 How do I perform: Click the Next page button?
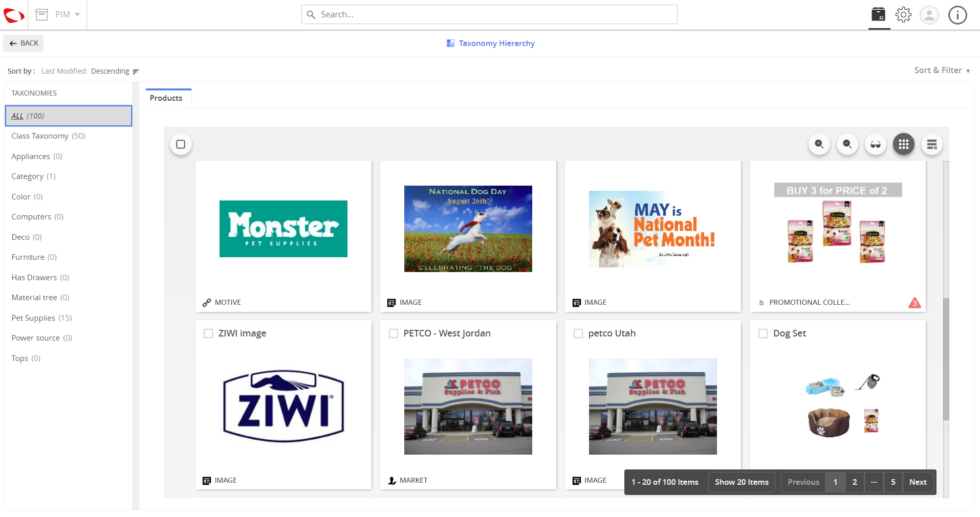[x=918, y=482]
